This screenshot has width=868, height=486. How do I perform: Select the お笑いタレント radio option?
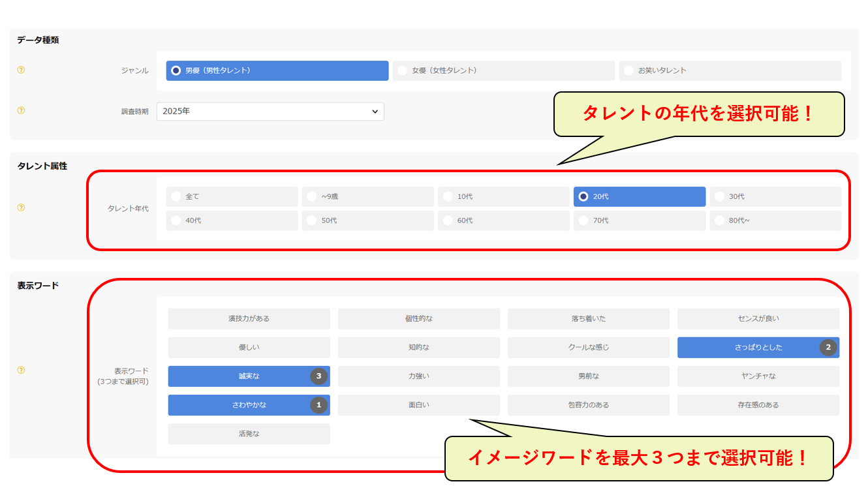[x=730, y=70]
